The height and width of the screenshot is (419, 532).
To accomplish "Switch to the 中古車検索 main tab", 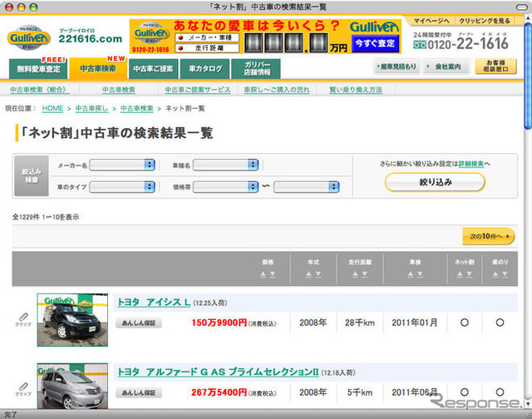I will [98, 69].
